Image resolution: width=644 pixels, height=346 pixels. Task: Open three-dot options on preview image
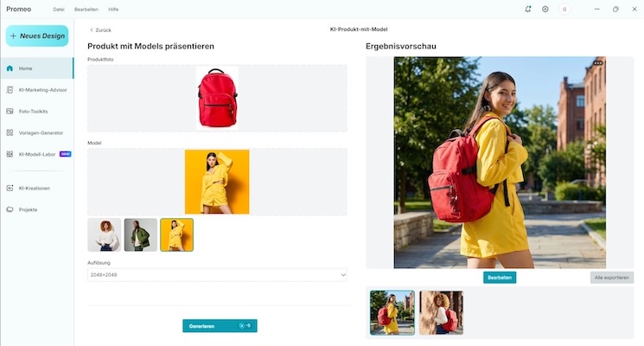(x=598, y=63)
